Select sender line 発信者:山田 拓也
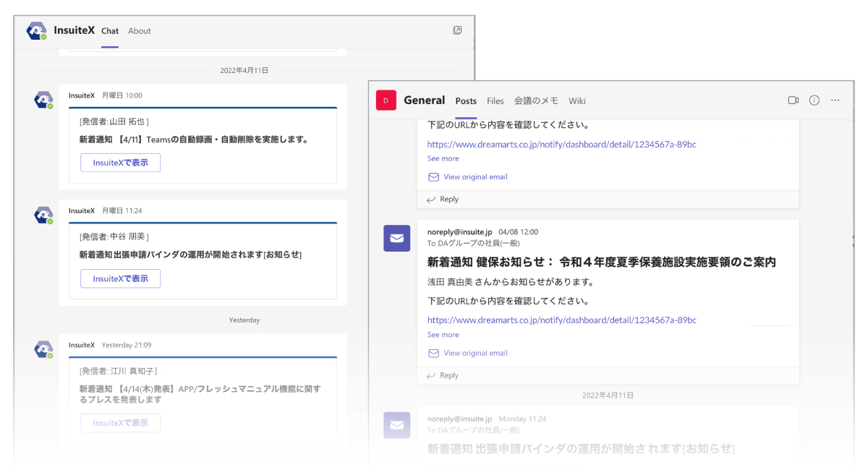 pyautogui.click(x=114, y=121)
